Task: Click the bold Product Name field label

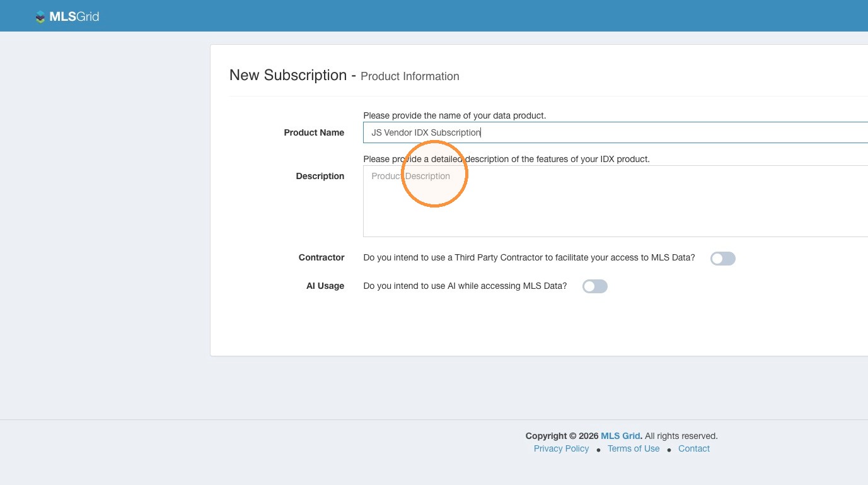Action: coord(314,132)
